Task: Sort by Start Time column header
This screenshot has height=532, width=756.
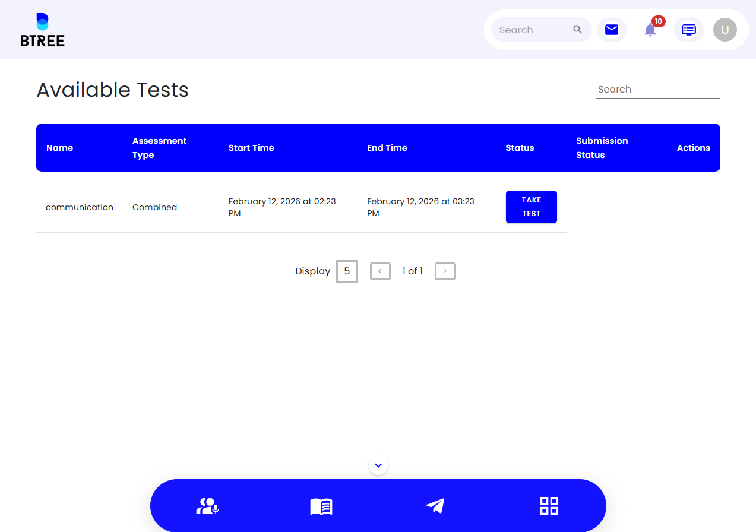Action: coord(251,148)
